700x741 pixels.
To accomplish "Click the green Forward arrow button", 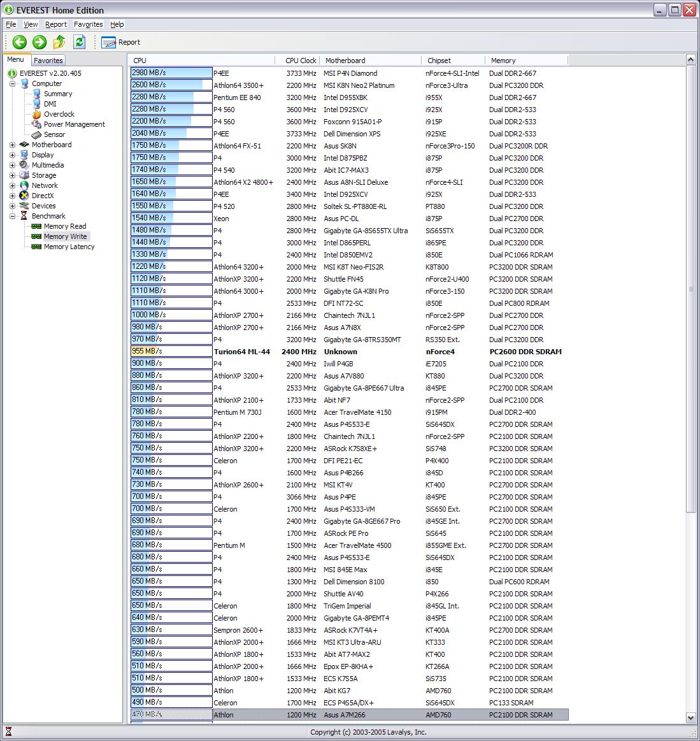I will [x=39, y=42].
